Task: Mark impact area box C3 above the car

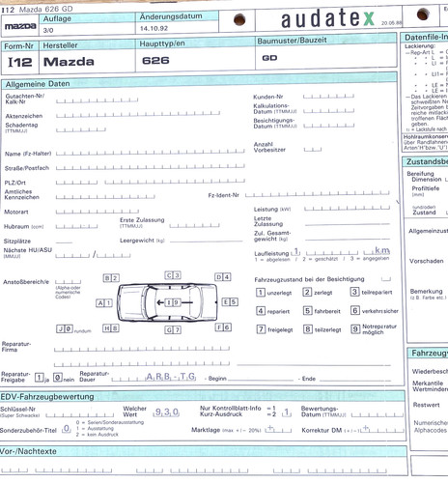Action: tap(173, 275)
